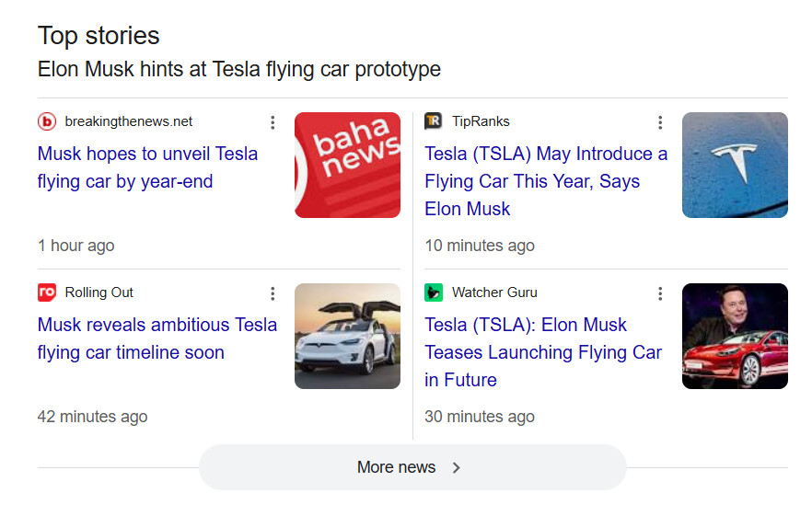Open three-dot menu for Rolling Out story

(x=273, y=293)
